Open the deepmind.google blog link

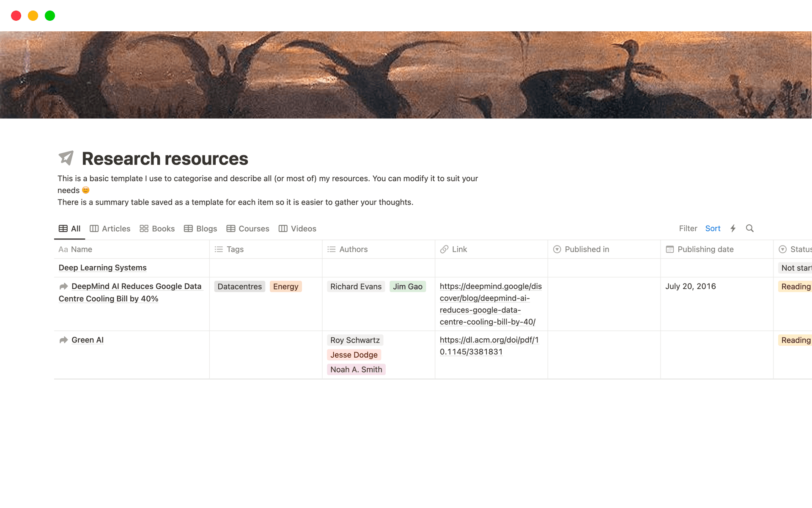click(491, 304)
